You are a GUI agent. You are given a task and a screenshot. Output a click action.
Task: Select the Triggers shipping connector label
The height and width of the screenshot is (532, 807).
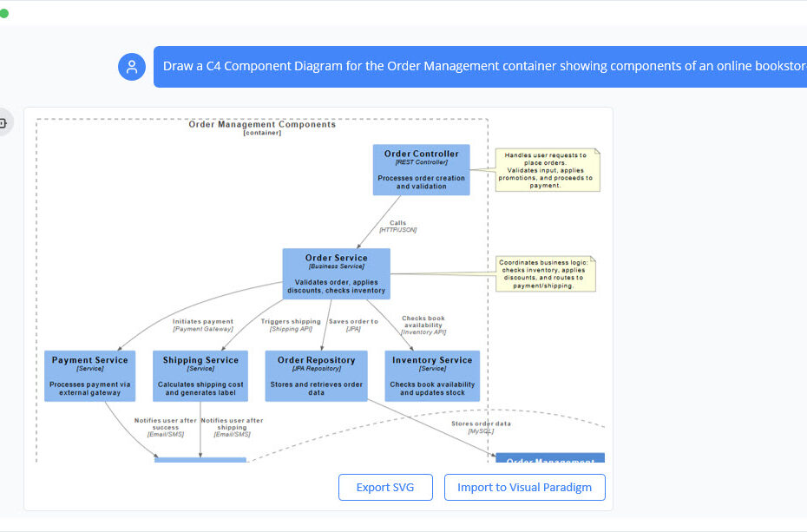pos(291,325)
